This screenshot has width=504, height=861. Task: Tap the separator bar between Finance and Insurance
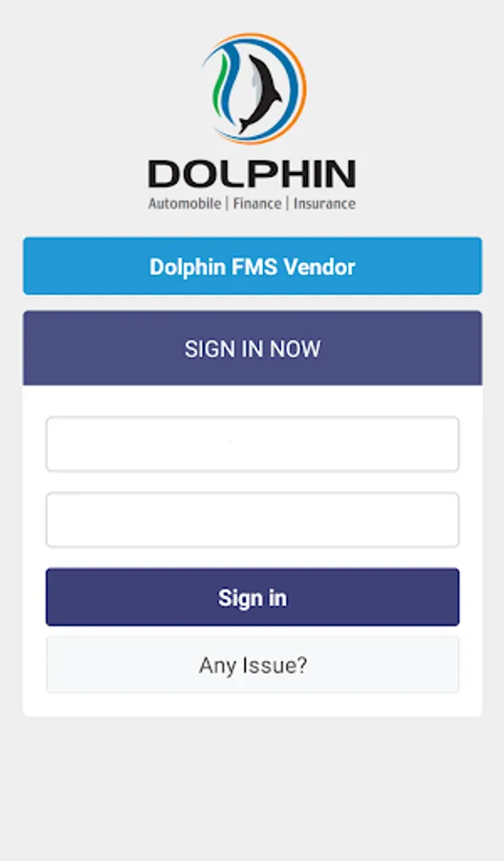click(287, 204)
